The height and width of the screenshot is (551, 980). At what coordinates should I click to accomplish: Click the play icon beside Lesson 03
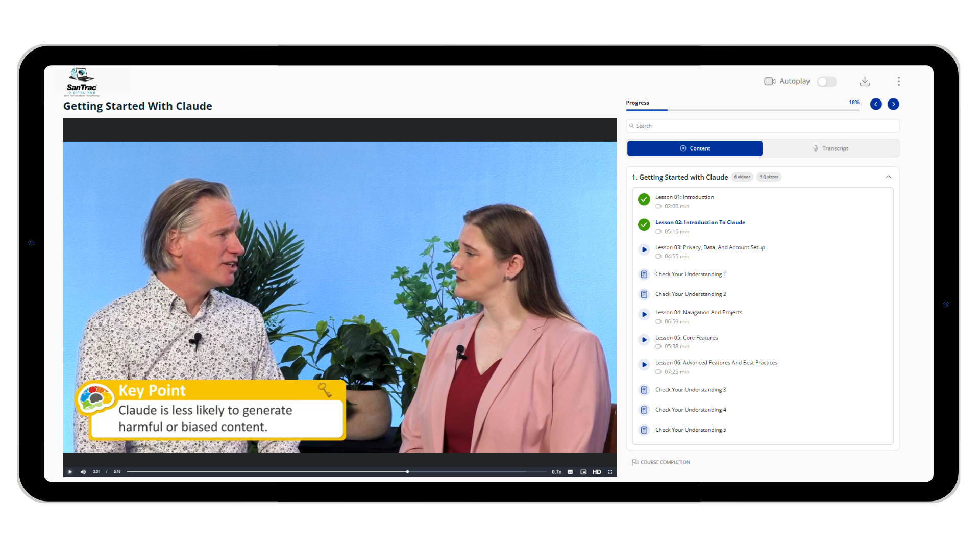[x=644, y=249]
